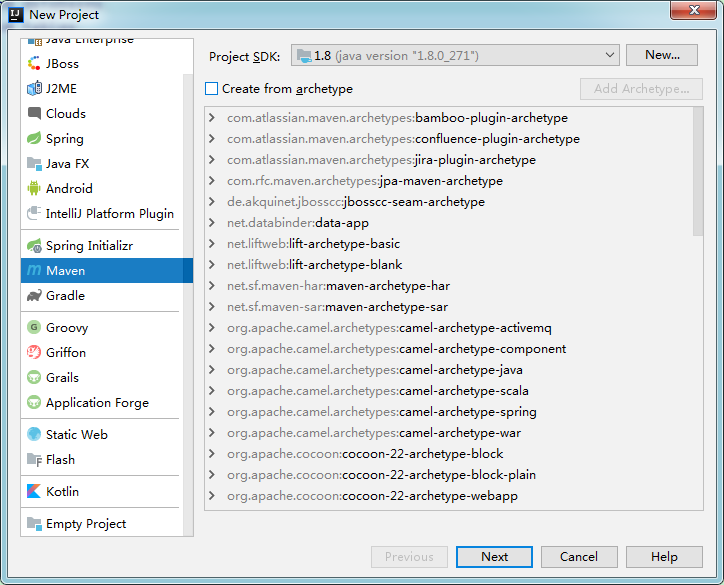This screenshot has width=724, height=585.
Task: Expand camel-archetype-spring entry arrow
Action: (212, 412)
